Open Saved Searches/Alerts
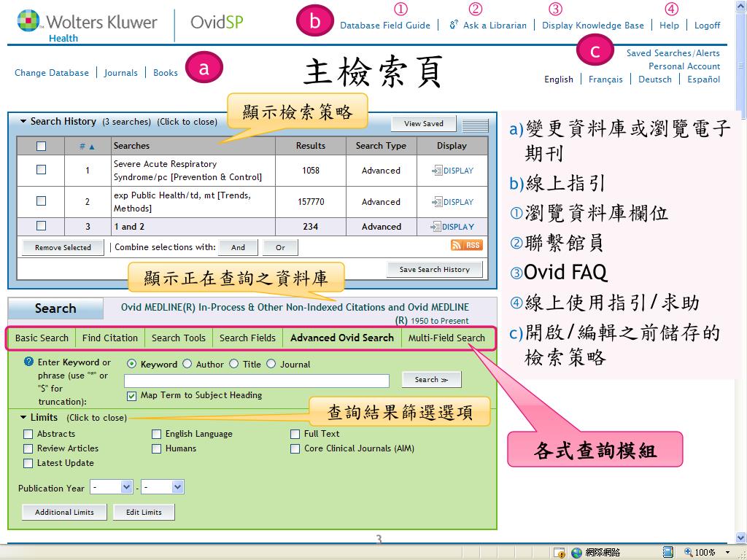This screenshot has width=747, height=560. point(673,53)
